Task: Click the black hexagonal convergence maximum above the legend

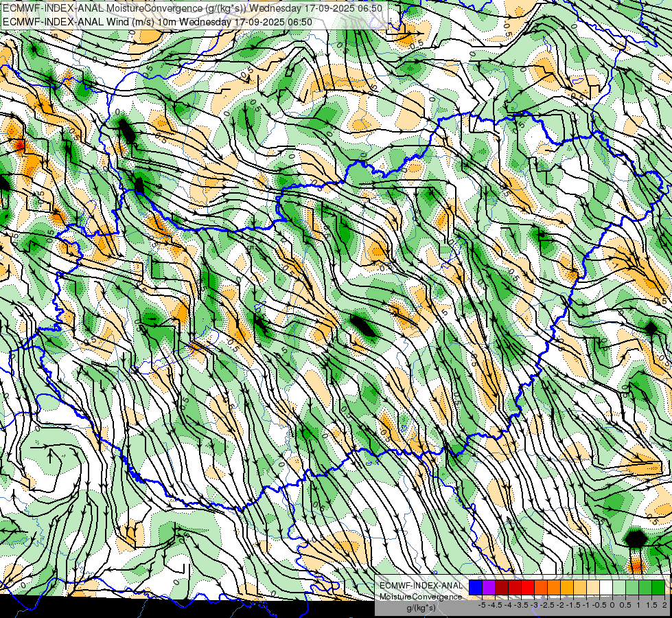Action: tap(636, 538)
